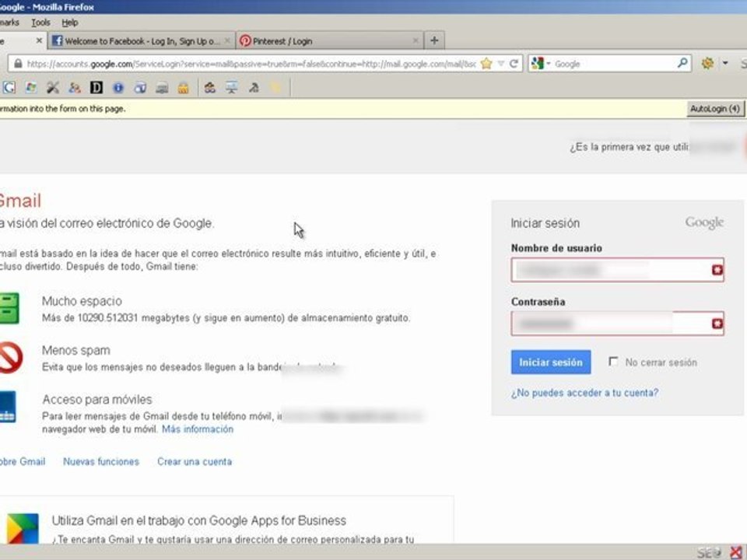Click the people users toolbar icon
The width and height of the screenshot is (747, 560).
[x=75, y=88]
